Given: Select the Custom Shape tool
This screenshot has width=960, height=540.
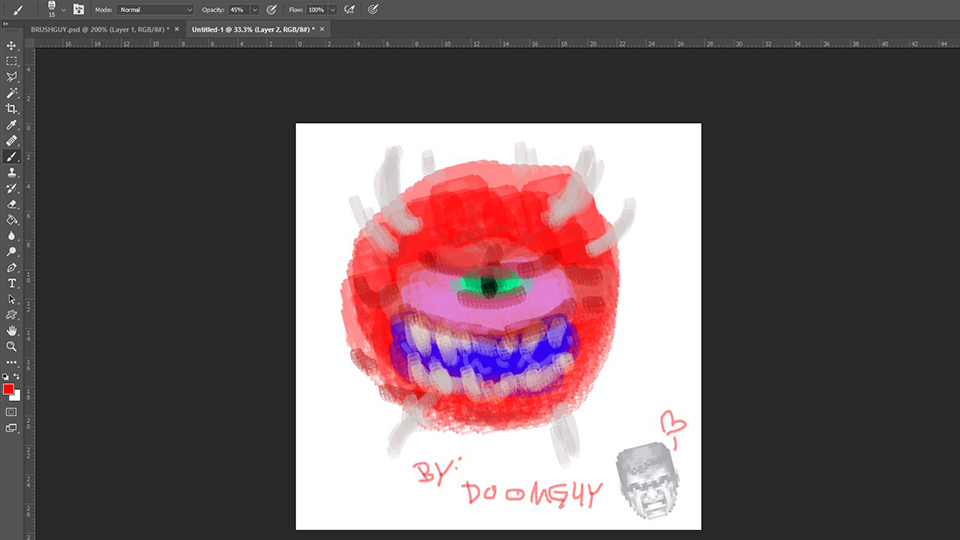Looking at the screenshot, I should point(11,315).
